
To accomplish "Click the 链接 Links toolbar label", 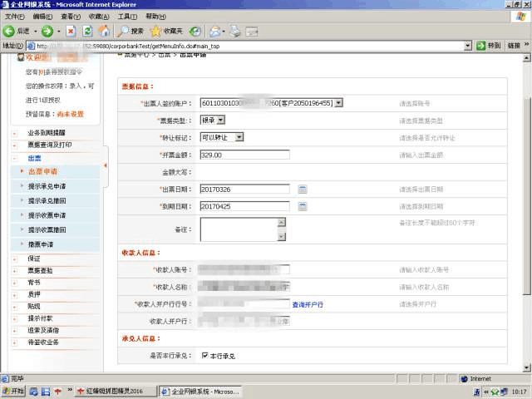I will [514, 46].
